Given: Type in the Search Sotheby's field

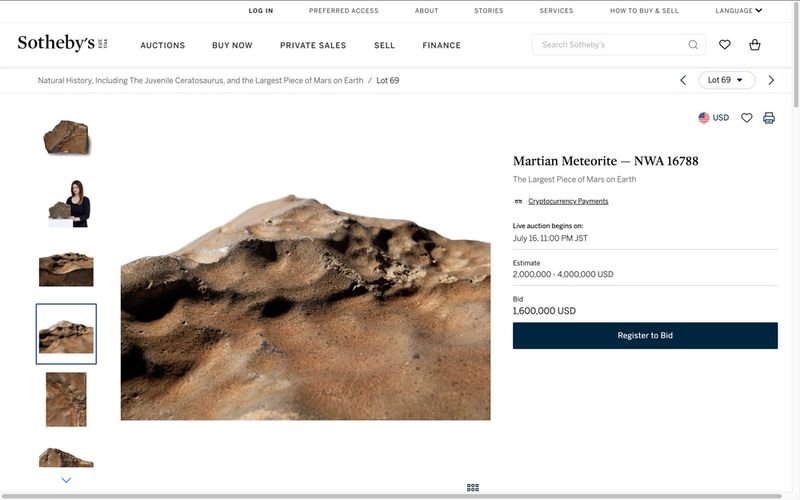Looking at the screenshot, I should (610, 45).
